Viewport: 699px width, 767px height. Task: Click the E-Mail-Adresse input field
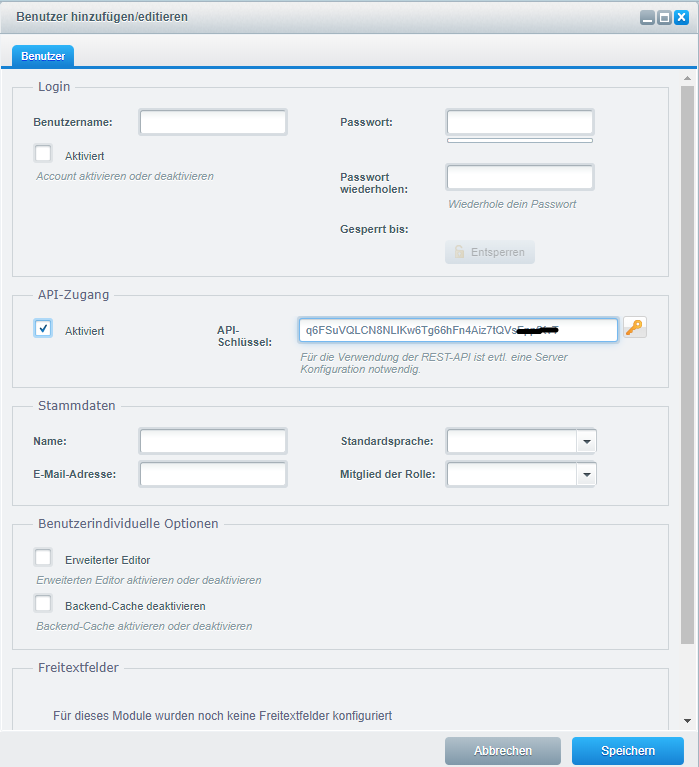coord(213,474)
